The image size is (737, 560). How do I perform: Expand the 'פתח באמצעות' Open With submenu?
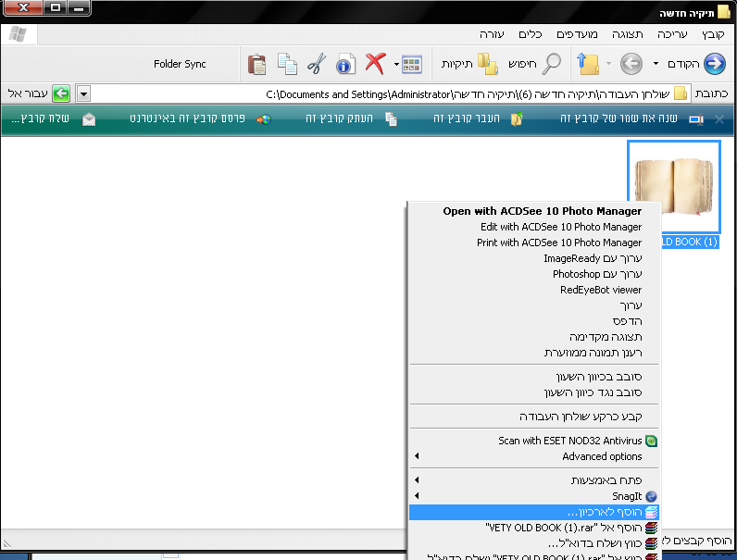[534, 480]
